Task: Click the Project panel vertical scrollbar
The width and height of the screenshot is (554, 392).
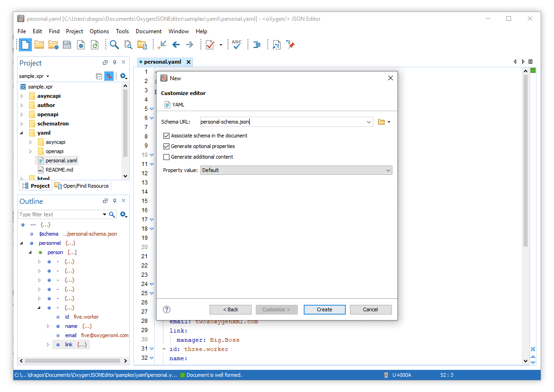Action: 125,124
